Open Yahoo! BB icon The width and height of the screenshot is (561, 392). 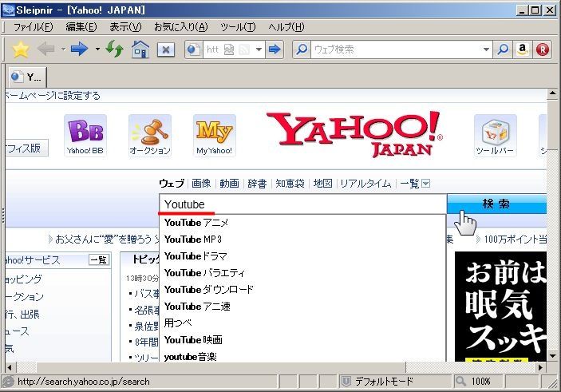[85, 135]
